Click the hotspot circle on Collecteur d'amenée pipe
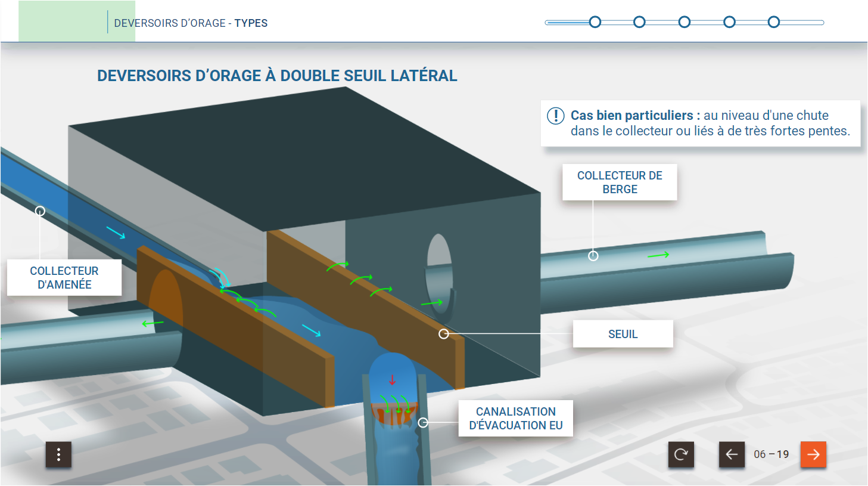 click(40, 211)
